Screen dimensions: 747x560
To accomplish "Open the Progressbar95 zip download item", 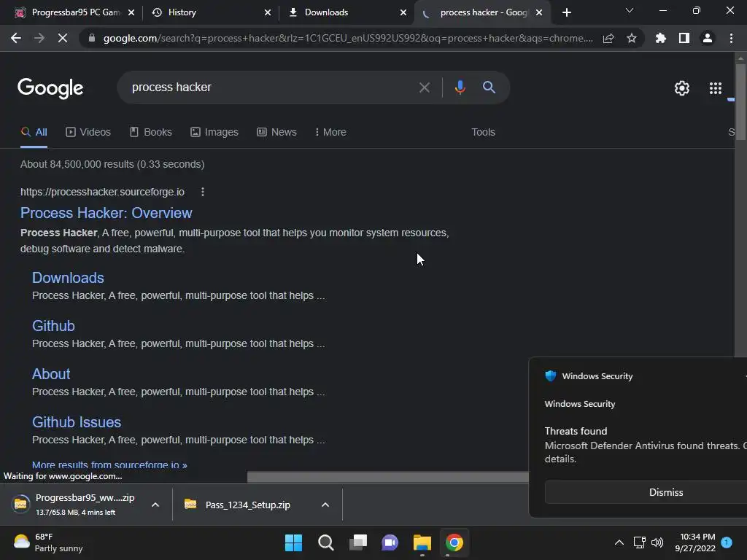I will click(x=76, y=505).
